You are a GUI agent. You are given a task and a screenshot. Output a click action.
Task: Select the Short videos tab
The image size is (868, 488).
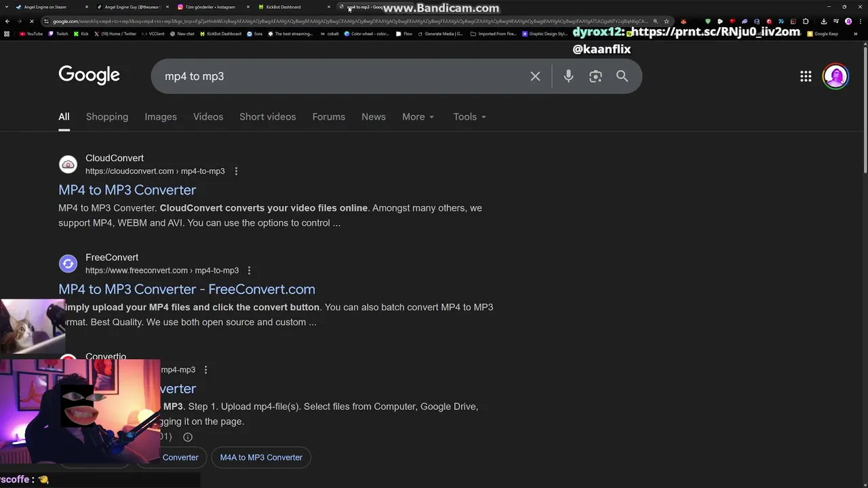[268, 117]
